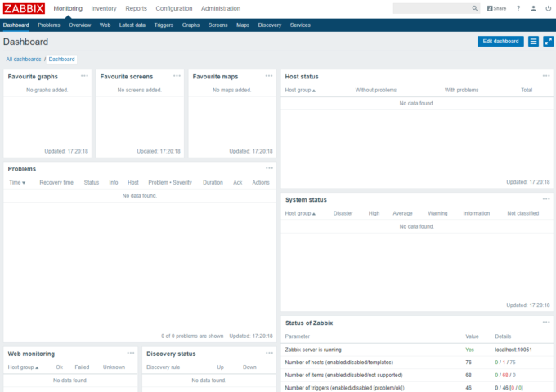Open the Configuration main menu
Screen dimensions: 556x392
click(x=173, y=8)
